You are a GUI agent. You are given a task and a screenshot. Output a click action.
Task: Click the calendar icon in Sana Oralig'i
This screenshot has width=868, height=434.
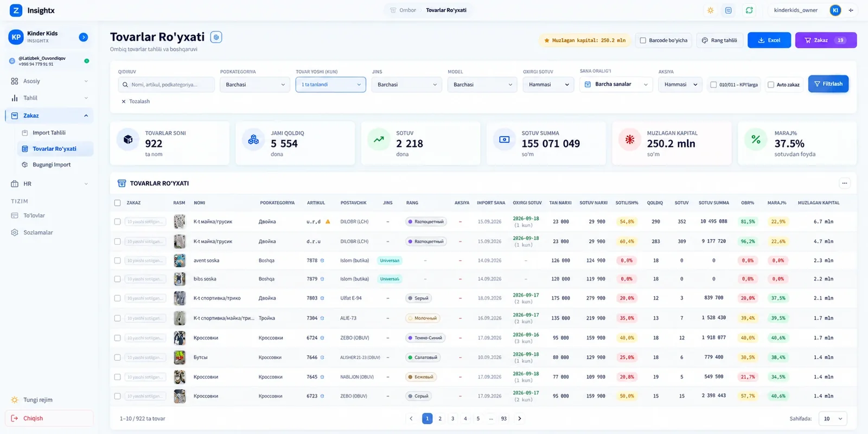point(588,85)
